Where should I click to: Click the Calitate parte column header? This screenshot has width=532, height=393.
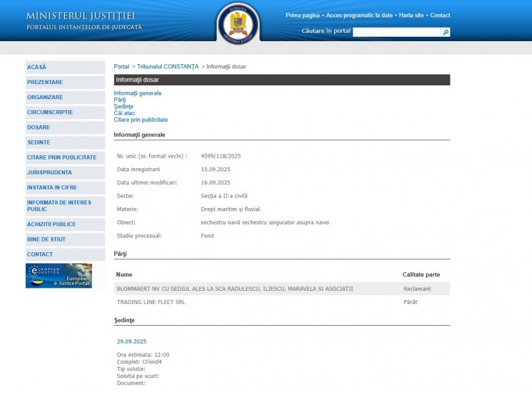point(421,275)
